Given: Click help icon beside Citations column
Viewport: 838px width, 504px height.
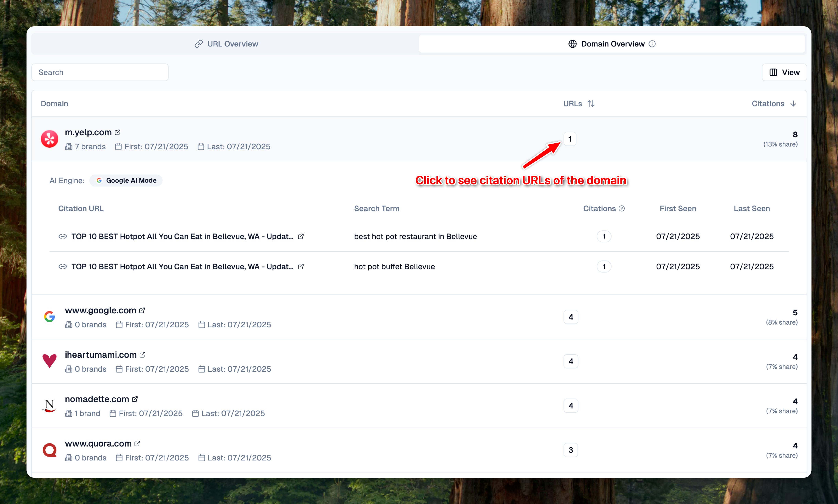Looking at the screenshot, I should click(x=622, y=208).
